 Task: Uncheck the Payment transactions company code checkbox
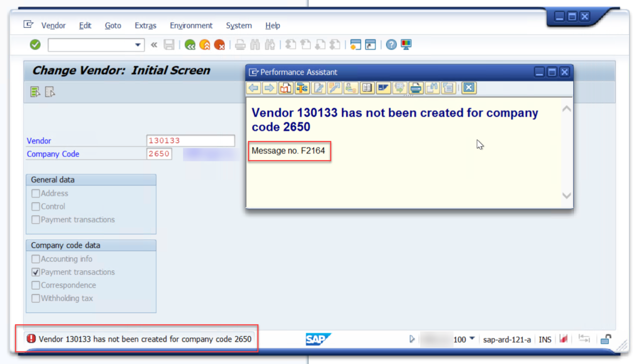36,272
